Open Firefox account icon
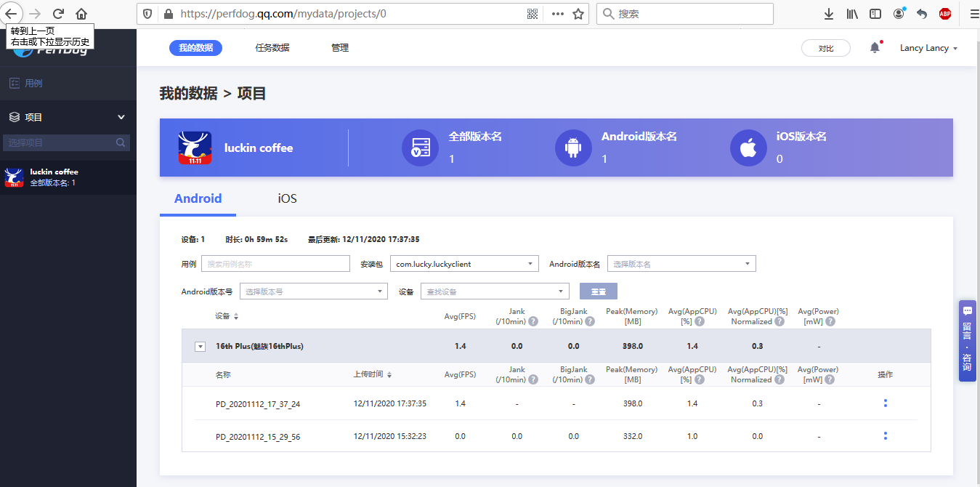The image size is (980, 487). click(899, 14)
